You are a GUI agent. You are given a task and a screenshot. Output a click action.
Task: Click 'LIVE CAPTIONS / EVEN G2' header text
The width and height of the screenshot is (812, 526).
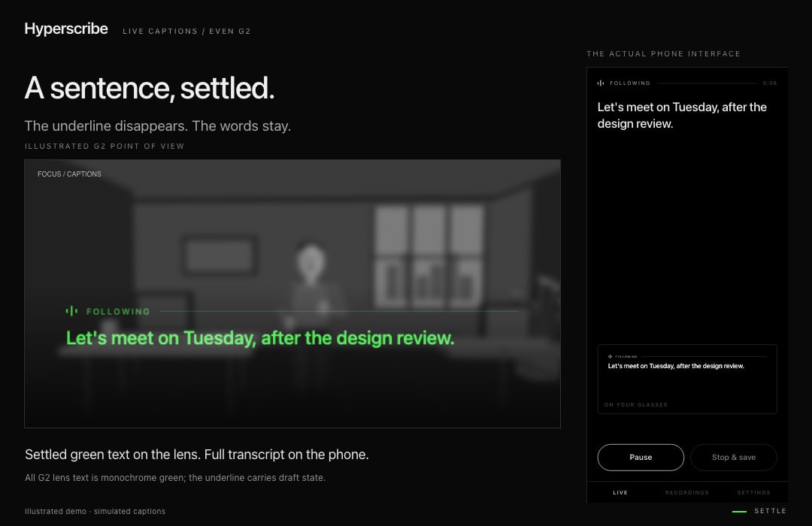(x=186, y=31)
